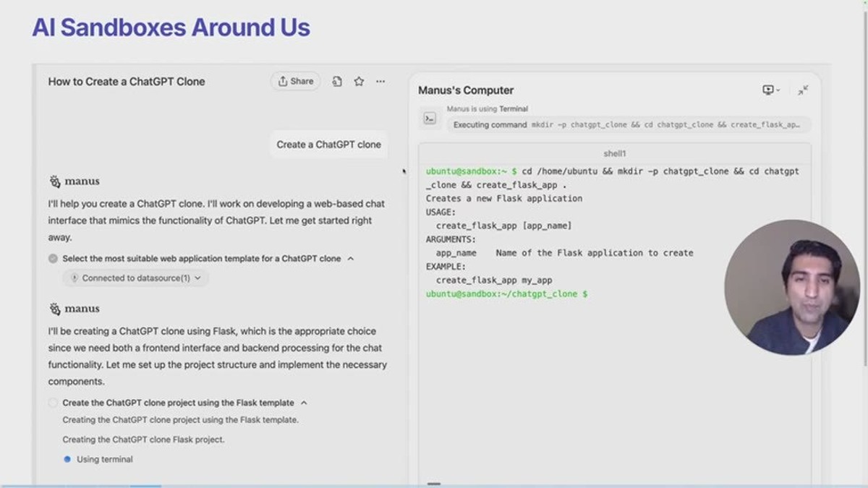Open the document copy icon beside Share
Screen dimensions: 868x488
tap(337, 82)
